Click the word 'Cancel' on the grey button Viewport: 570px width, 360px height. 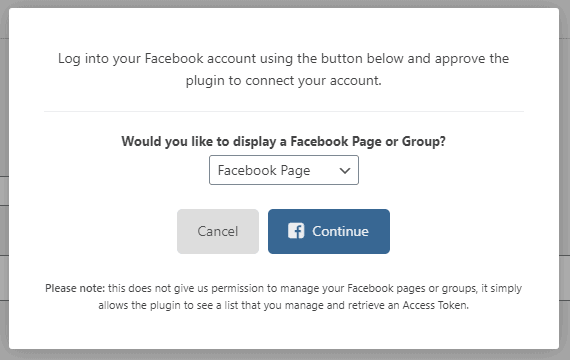218,231
